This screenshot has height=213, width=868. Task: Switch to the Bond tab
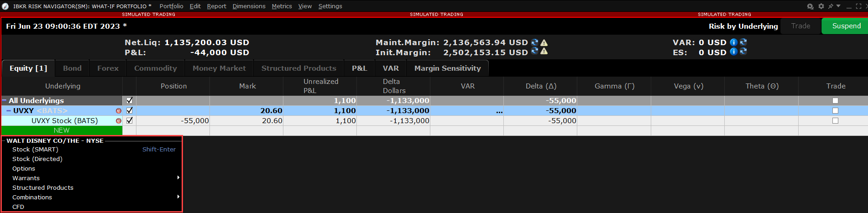tap(72, 68)
